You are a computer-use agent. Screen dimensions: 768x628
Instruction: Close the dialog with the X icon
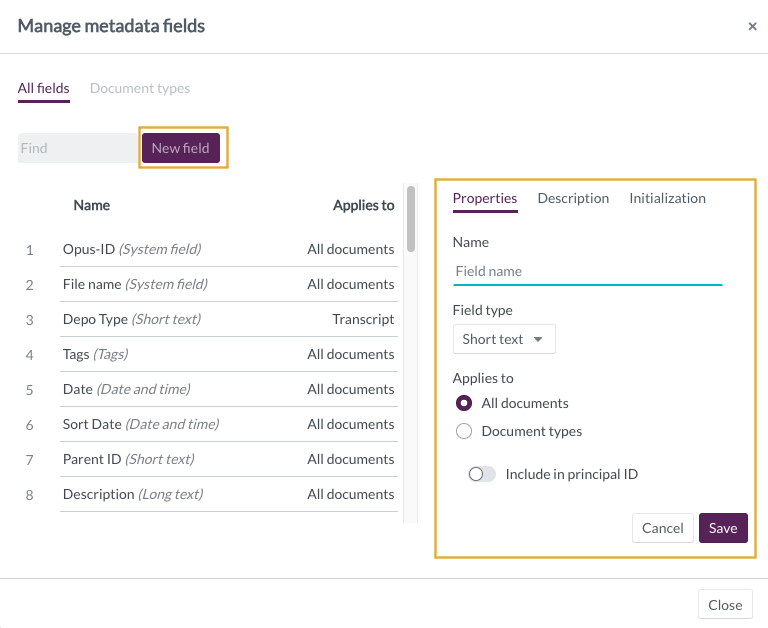pyautogui.click(x=752, y=27)
